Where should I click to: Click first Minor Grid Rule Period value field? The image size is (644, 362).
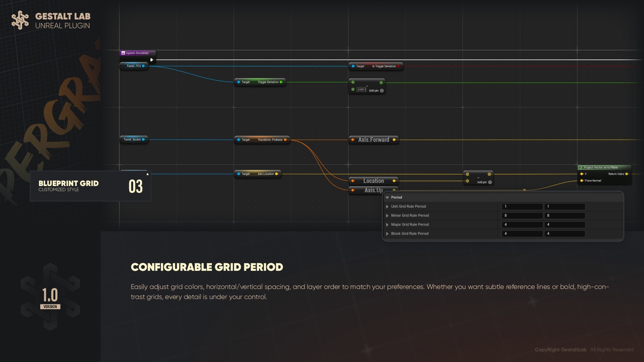pos(522,216)
